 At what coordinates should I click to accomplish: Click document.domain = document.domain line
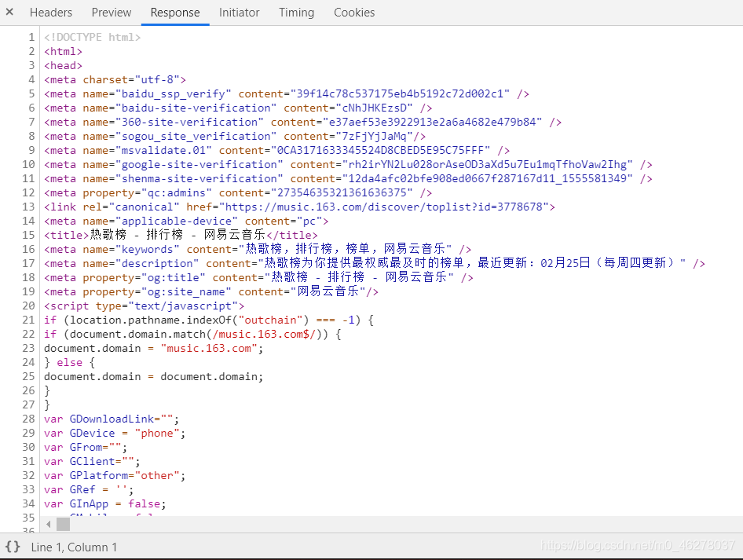[x=154, y=377]
